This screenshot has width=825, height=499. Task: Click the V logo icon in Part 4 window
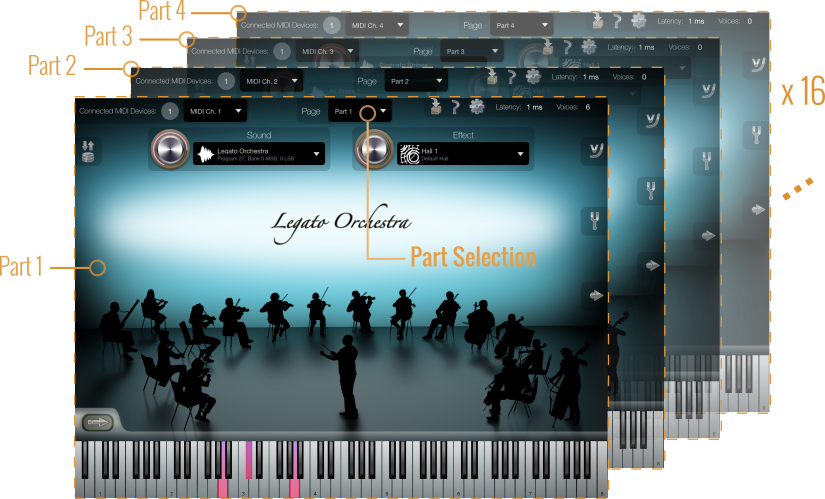[758, 65]
